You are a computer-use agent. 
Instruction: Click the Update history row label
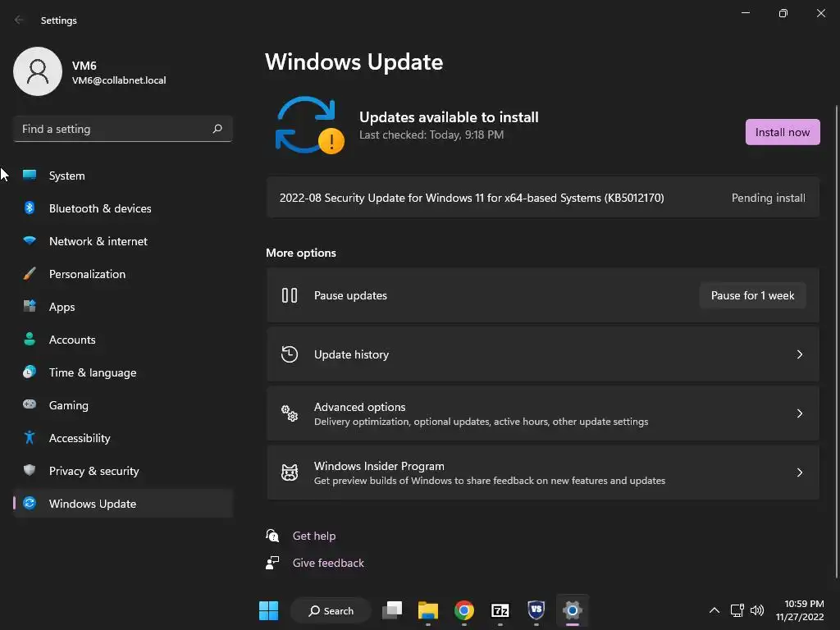pyautogui.click(x=351, y=354)
